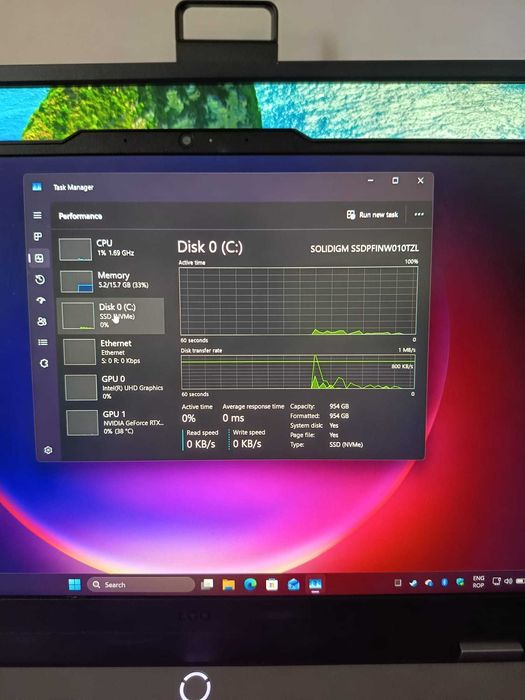Click the Active time graph

[298, 300]
